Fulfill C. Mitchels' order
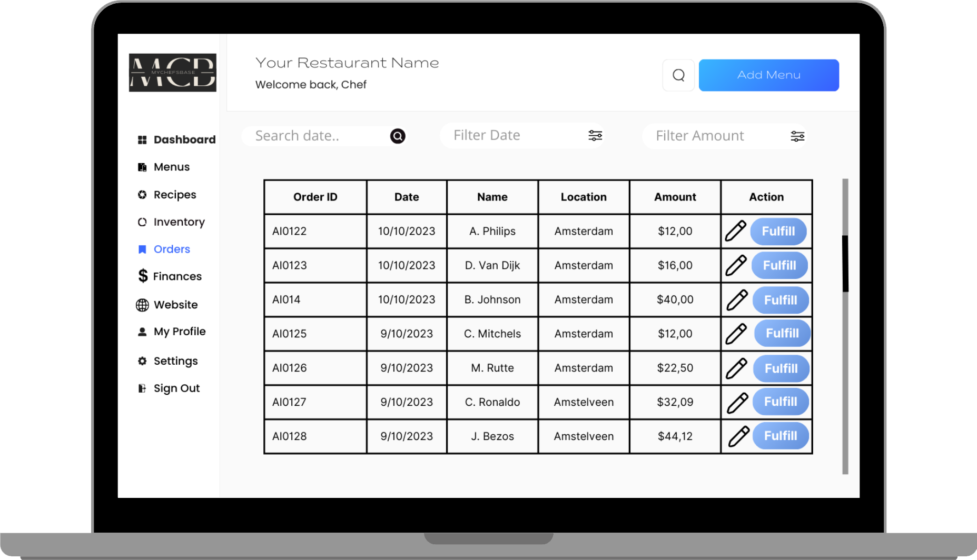Viewport: 977px width, 560px height. tap(782, 333)
